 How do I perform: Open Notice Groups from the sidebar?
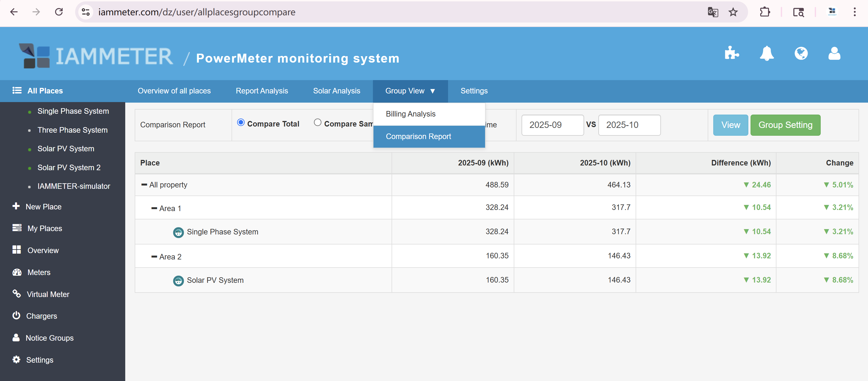50,338
